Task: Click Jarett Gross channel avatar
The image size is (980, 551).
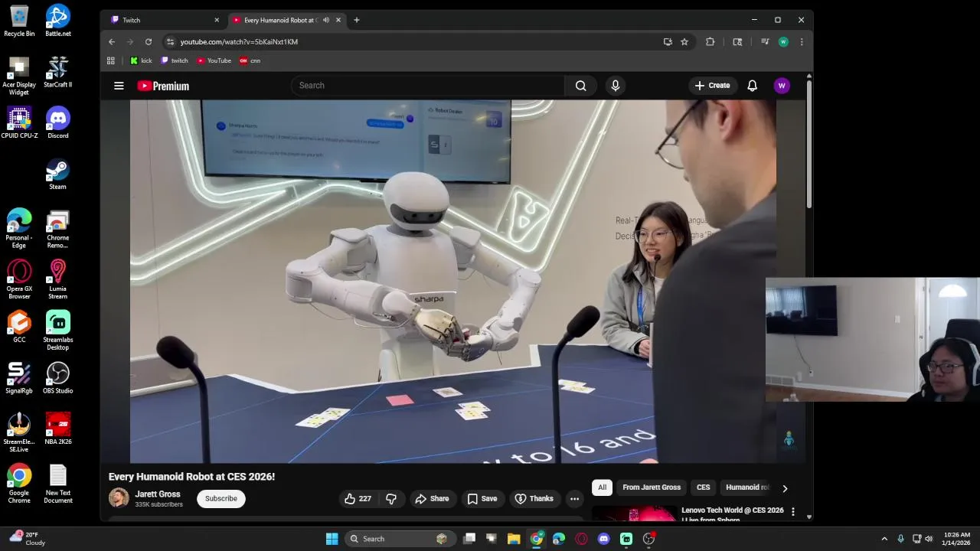Action: pyautogui.click(x=119, y=498)
